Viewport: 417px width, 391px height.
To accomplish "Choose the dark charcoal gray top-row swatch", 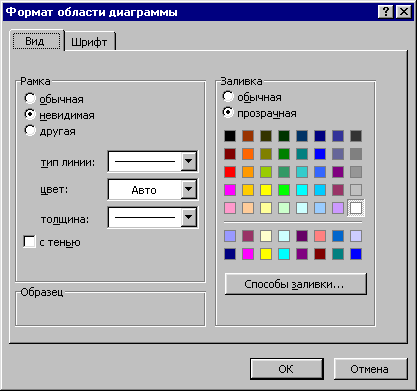I will 356,136.
